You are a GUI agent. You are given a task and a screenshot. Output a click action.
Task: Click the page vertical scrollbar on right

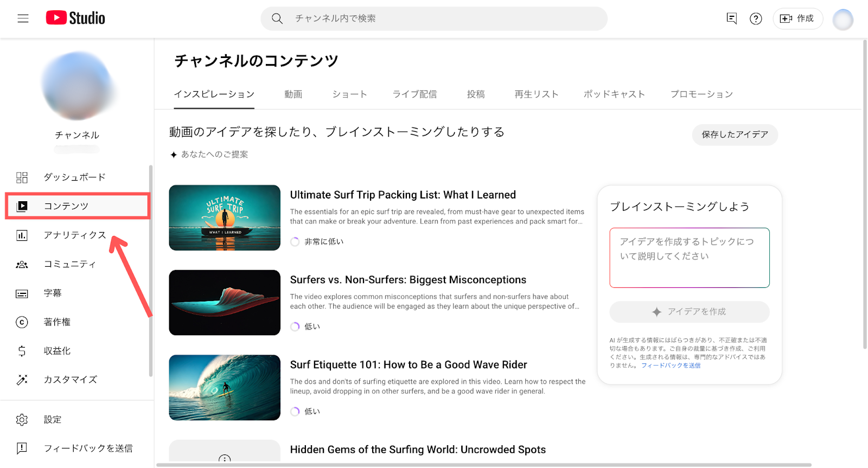[x=865, y=194]
